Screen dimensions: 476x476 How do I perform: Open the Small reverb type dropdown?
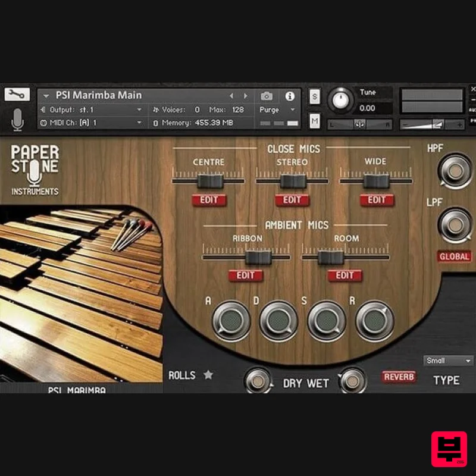pyautogui.click(x=448, y=361)
